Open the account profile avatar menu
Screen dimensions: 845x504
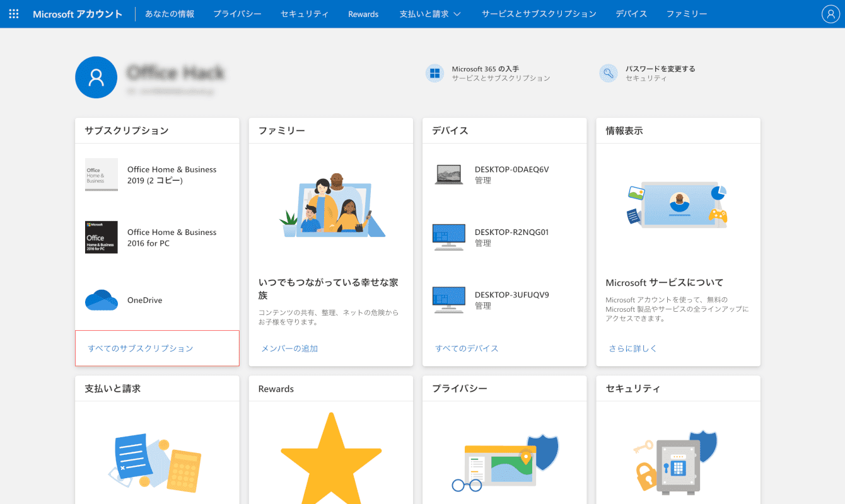[831, 14]
